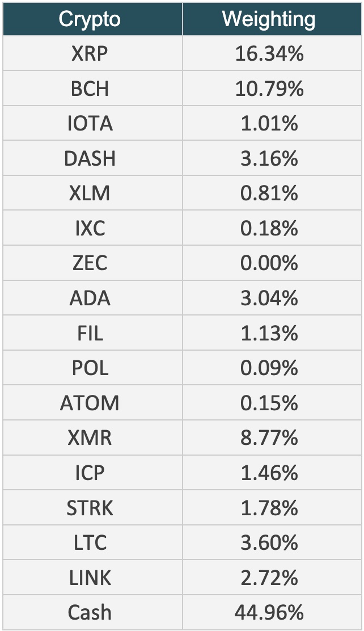Select the ZEC cell
Image resolution: width=364 pixels, height=631 pixels.
92,263
